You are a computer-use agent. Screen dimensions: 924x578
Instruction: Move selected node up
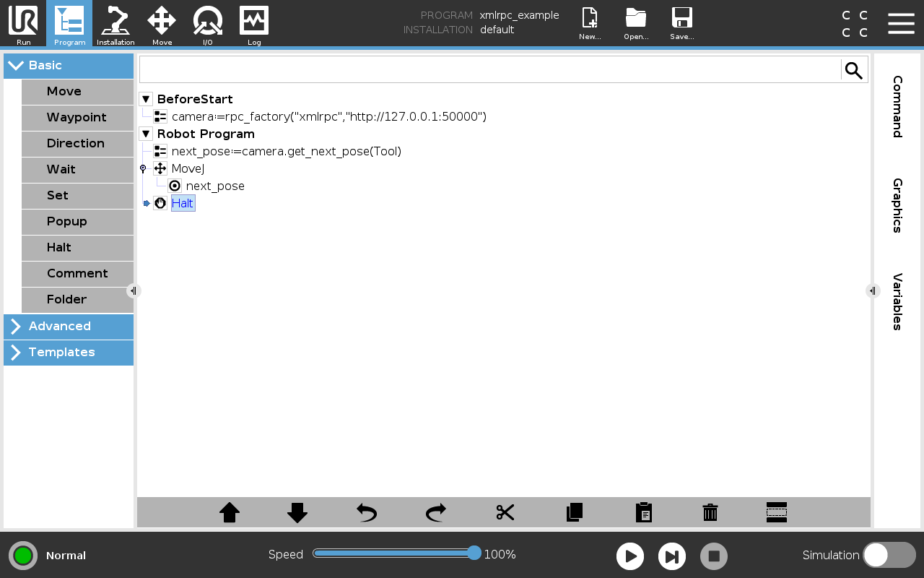tap(230, 512)
